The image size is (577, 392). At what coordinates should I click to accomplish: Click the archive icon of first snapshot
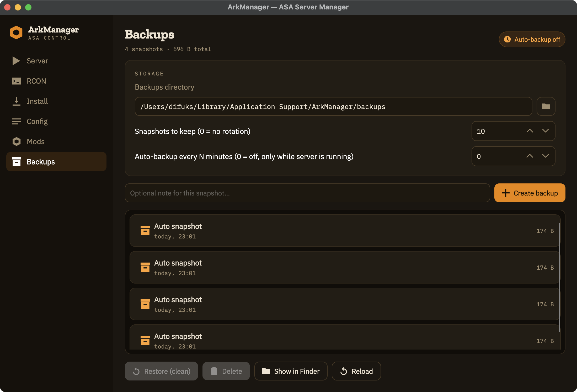(x=145, y=231)
